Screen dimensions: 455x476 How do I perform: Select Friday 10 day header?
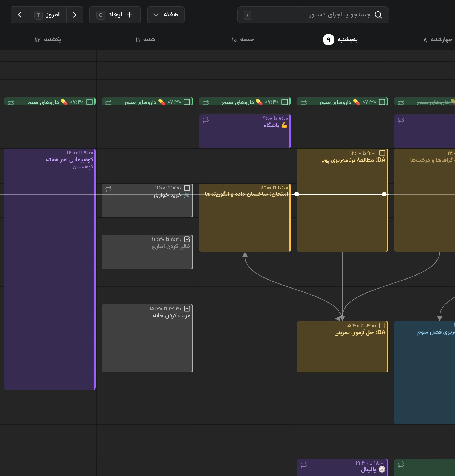pos(243,40)
